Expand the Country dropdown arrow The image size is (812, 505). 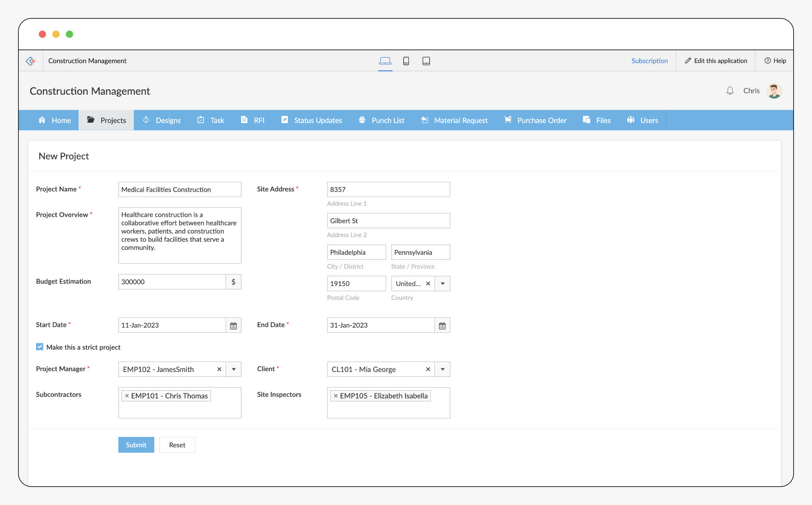click(x=443, y=284)
